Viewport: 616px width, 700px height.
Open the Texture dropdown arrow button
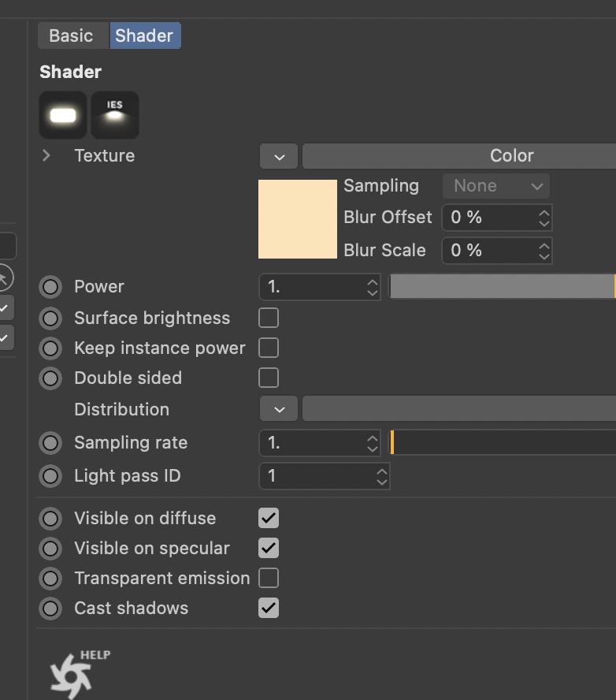pos(279,156)
